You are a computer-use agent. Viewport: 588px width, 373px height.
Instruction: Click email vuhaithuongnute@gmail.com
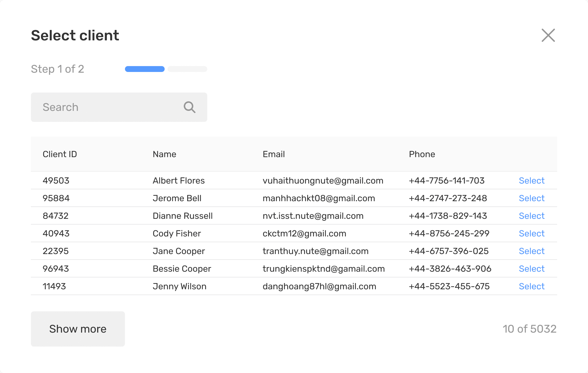(x=323, y=181)
